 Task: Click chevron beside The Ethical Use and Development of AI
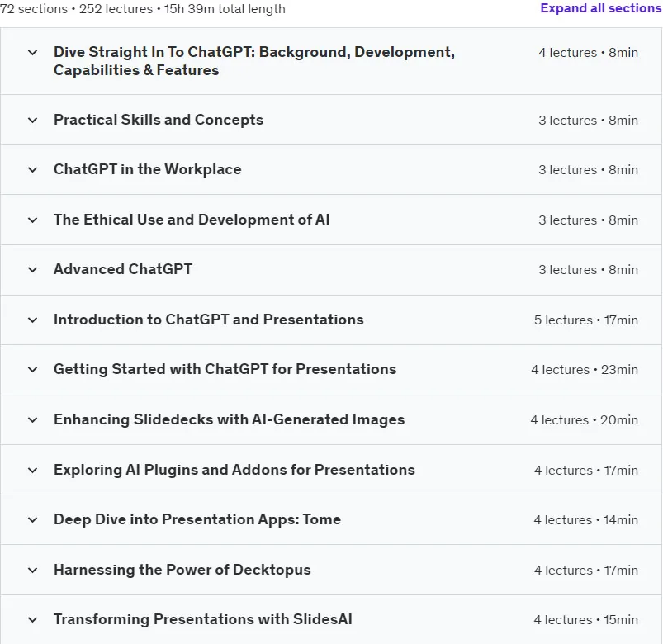[x=32, y=220]
